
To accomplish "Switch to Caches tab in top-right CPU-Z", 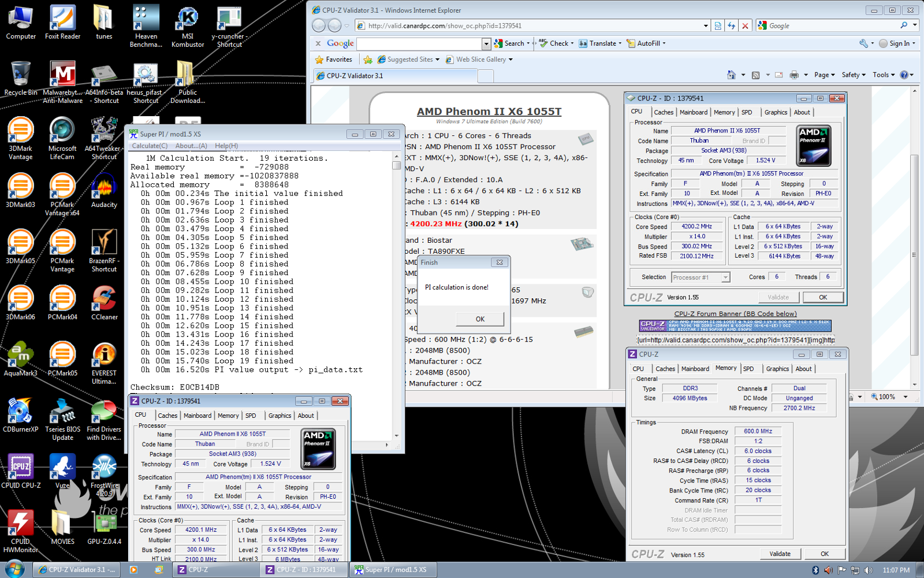I will 663,112.
